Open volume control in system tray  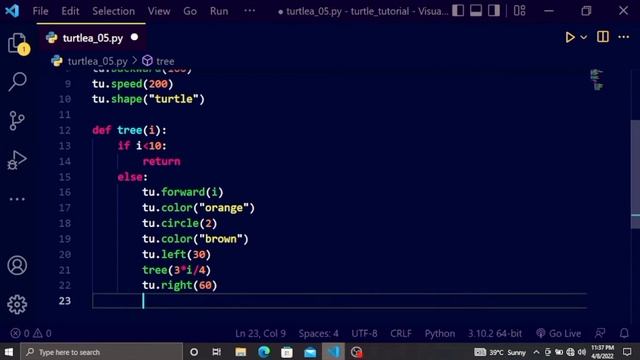point(582,352)
